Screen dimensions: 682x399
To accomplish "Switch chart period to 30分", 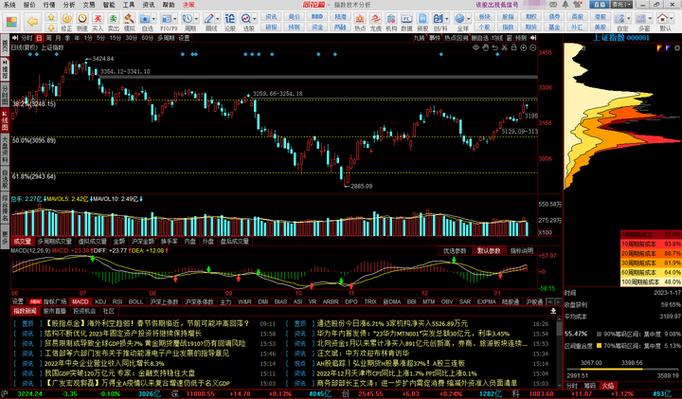I will pos(131,38).
